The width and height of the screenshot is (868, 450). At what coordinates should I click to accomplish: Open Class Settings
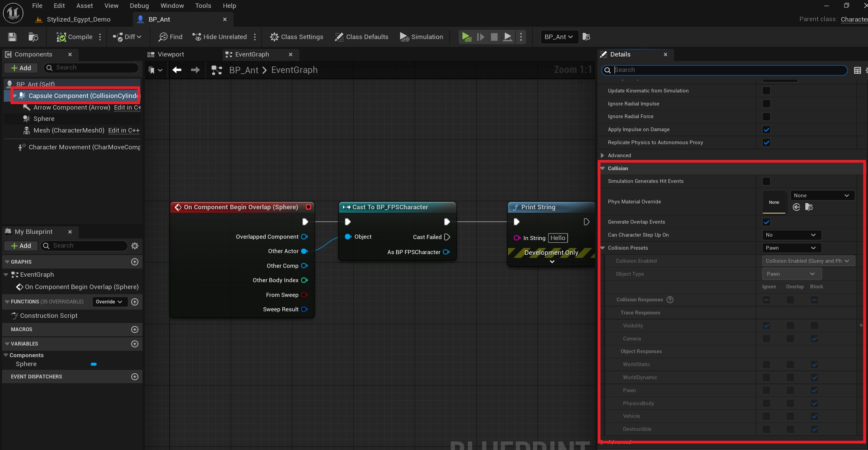coord(297,37)
